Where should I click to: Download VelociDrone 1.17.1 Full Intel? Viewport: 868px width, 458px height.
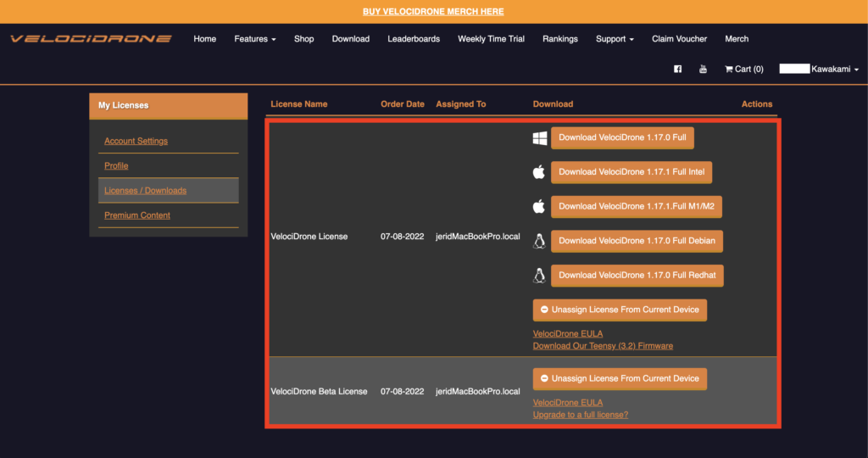point(632,172)
